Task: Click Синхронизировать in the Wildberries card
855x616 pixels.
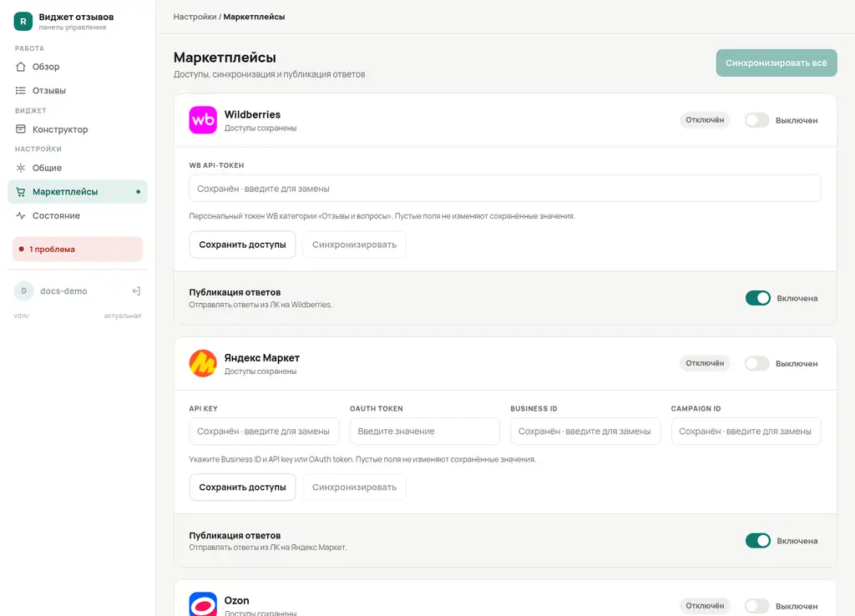Action: (354, 245)
